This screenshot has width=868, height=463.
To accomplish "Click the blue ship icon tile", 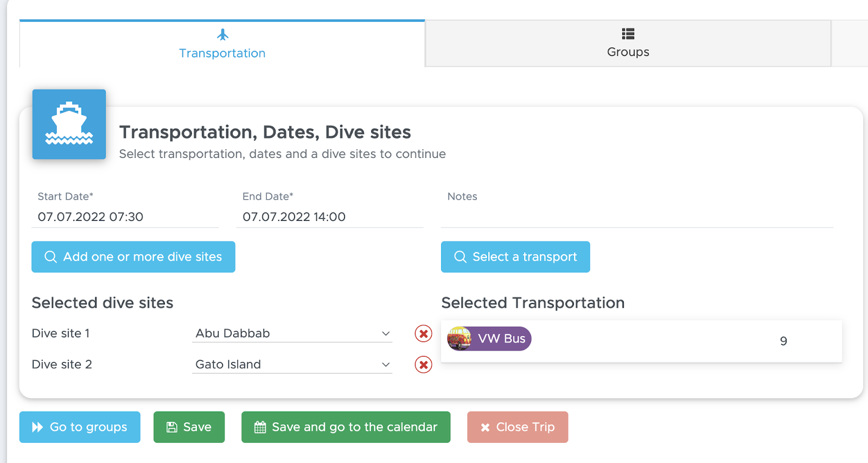I will pos(69,124).
